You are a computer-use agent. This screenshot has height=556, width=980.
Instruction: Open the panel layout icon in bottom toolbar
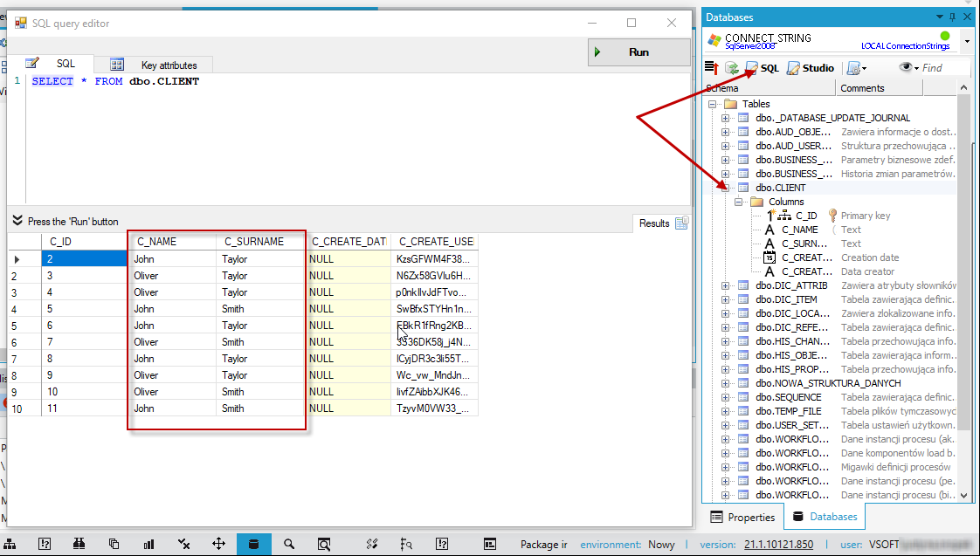point(490,544)
